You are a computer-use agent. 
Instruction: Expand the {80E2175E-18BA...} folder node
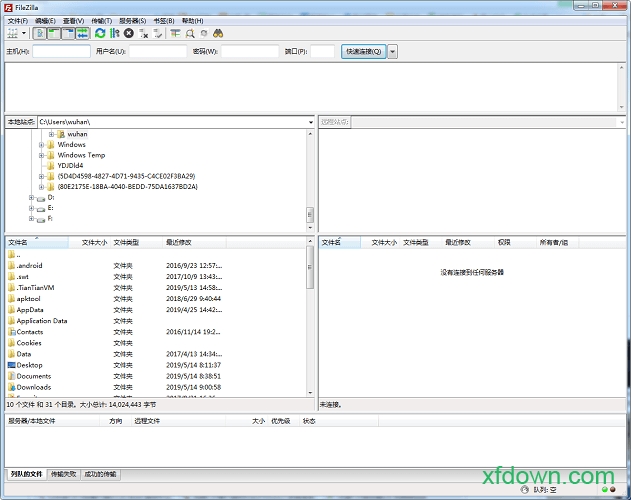click(x=41, y=186)
